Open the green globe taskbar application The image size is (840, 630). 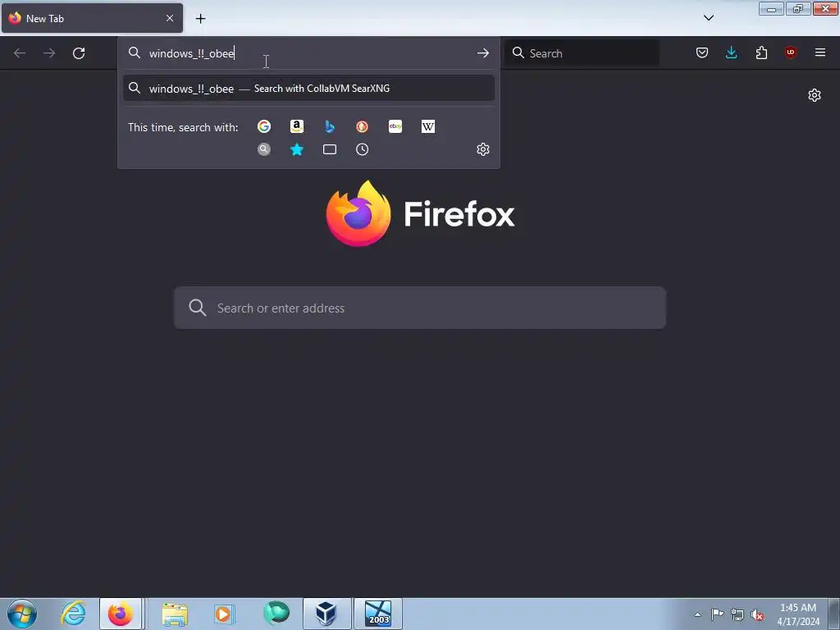pyautogui.click(x=276, y=614)
